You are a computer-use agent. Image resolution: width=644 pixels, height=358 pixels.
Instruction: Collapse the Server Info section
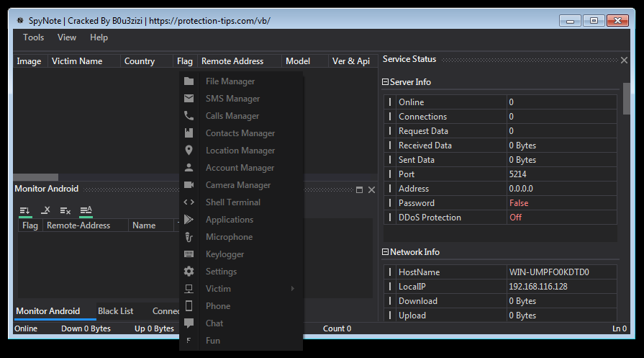coord(385,82)
